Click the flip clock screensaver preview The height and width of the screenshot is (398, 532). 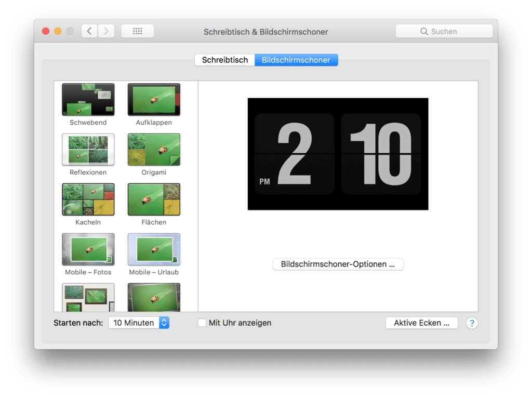[338, 154]
